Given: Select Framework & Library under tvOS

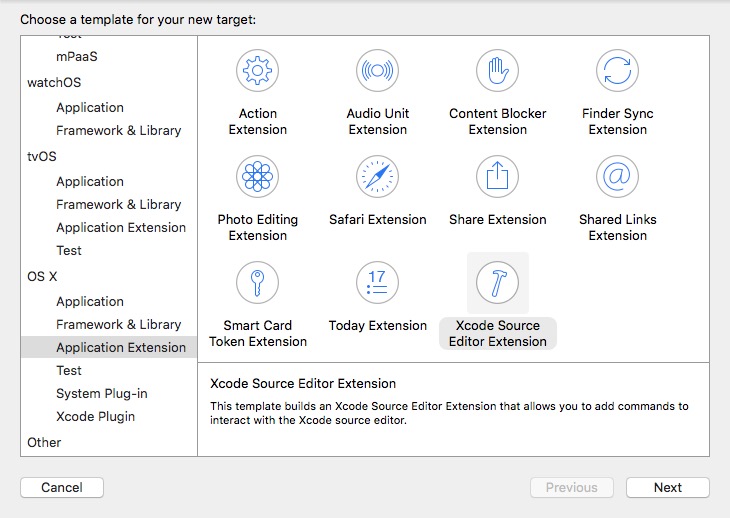Looking at the screenshot, I should [x=118, y=204].
